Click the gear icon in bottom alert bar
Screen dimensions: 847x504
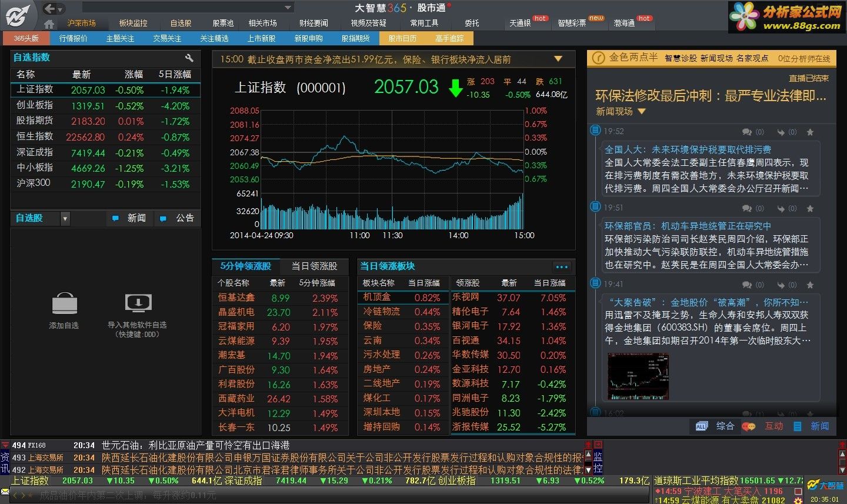tap(798, 500)
